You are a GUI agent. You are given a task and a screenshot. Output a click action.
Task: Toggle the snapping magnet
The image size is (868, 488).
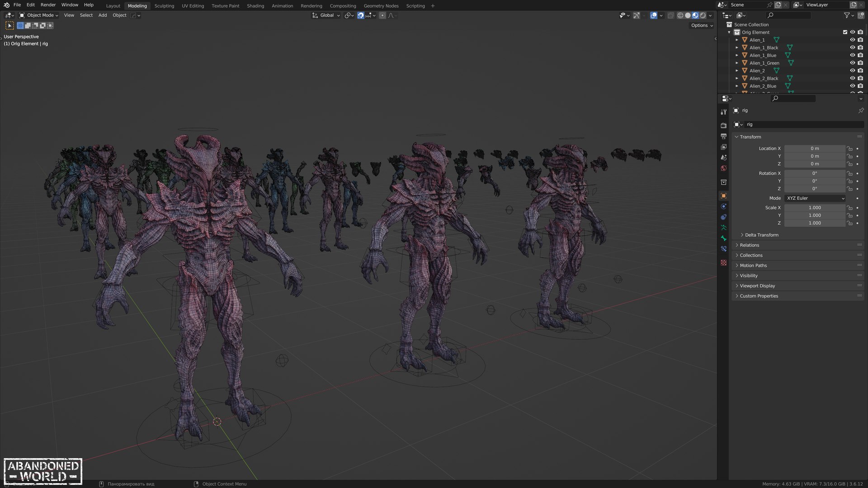click(x=361, y=15)
